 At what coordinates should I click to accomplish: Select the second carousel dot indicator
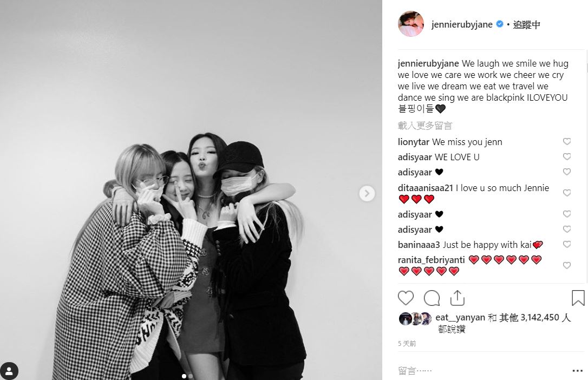(x=191, y=376)
